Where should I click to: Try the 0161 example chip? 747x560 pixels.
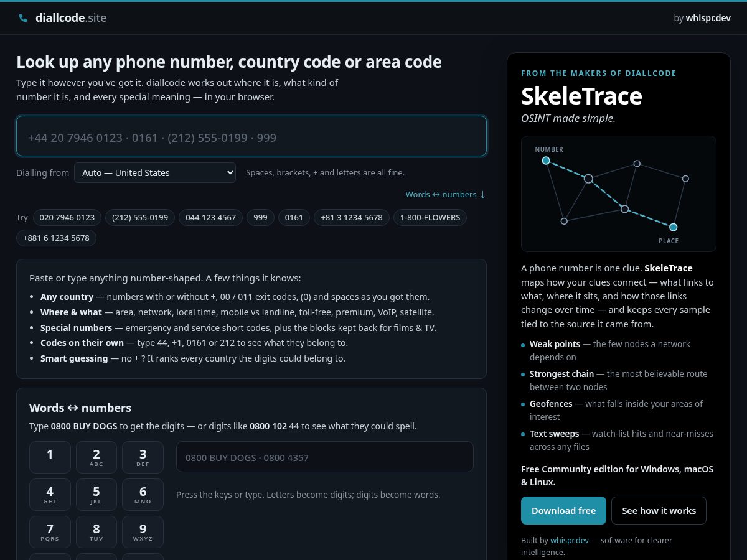coord(294,218)
